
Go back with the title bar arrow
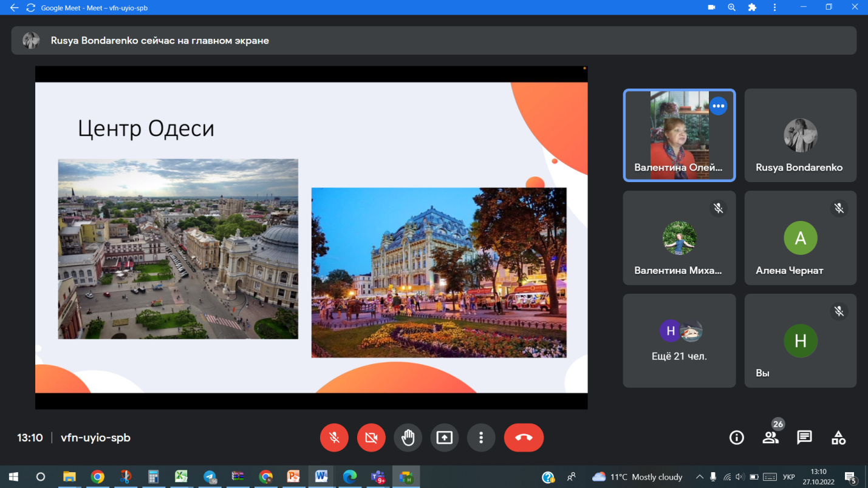15,8
